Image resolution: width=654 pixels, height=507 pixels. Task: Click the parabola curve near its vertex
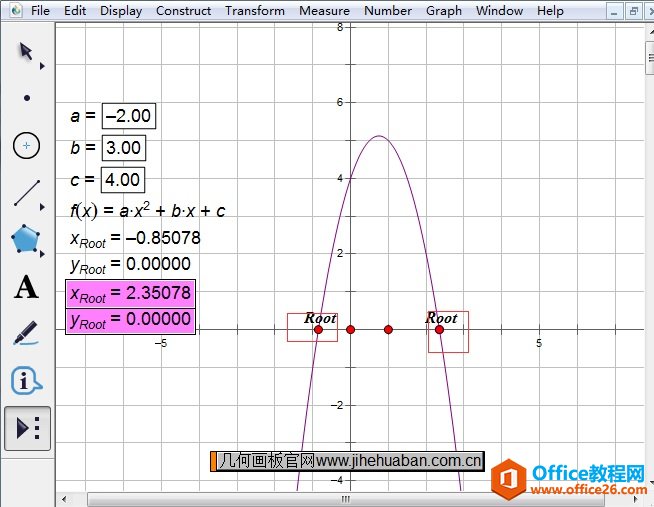coord(379,136)
